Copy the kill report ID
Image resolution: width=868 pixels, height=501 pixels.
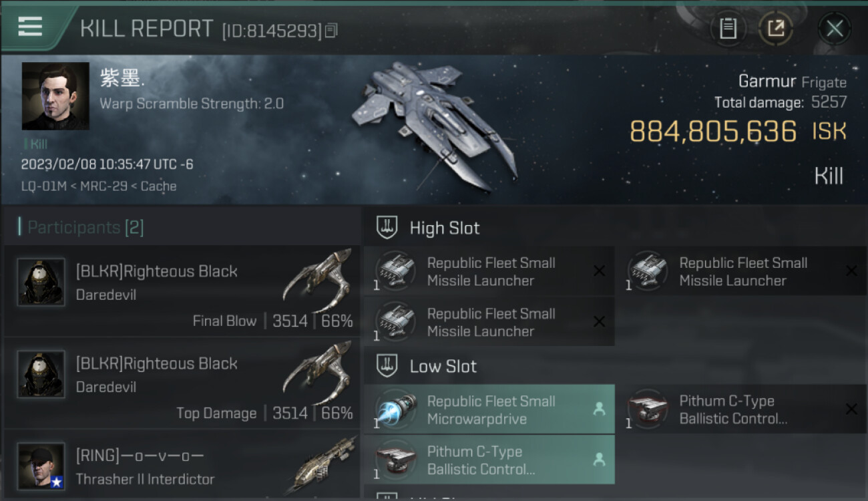pos(332,30)
